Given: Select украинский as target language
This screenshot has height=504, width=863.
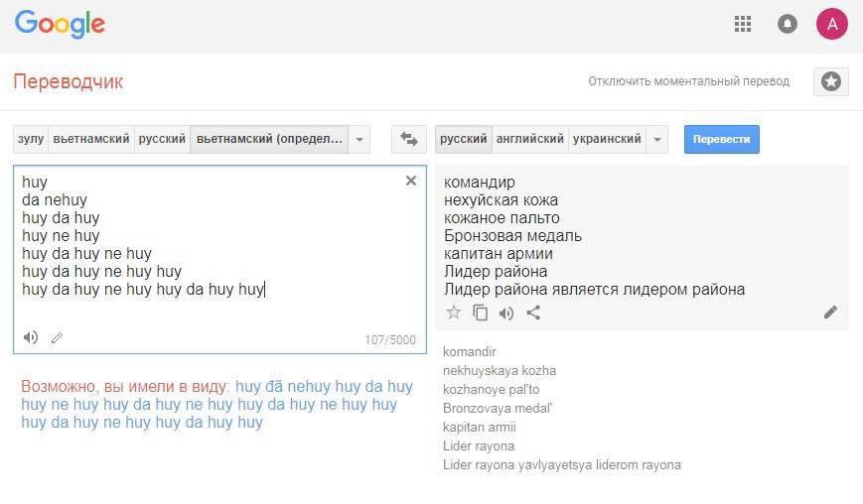Looking at the screenshot, I should [x=607, y=139].
